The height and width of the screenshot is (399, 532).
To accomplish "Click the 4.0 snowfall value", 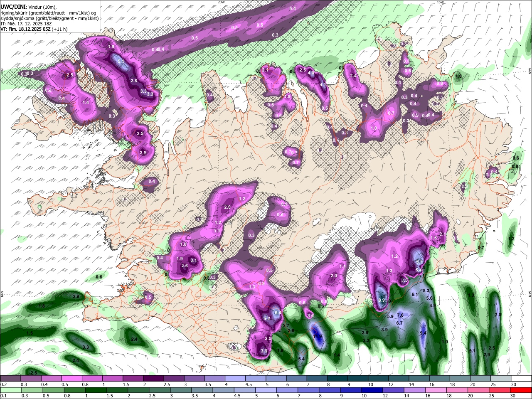I will coord(310,73).
